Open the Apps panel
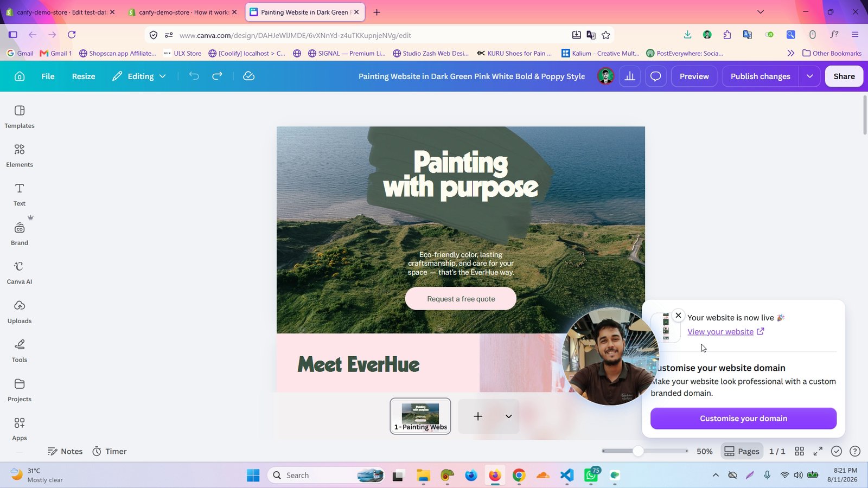 [x=20, y=429]
